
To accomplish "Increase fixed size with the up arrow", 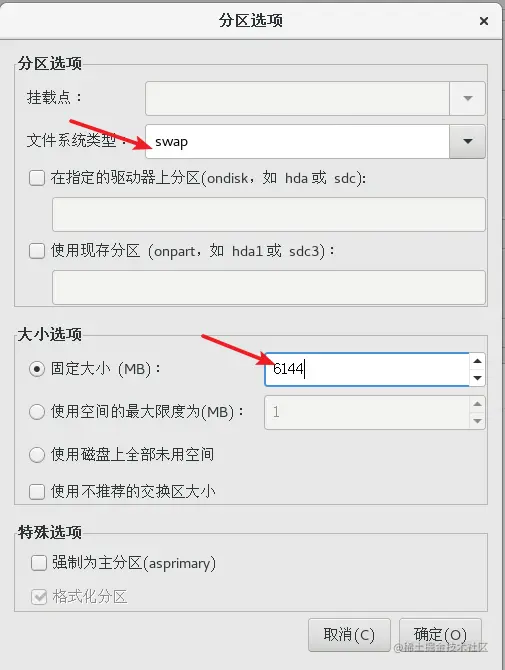I will (477, 361).
